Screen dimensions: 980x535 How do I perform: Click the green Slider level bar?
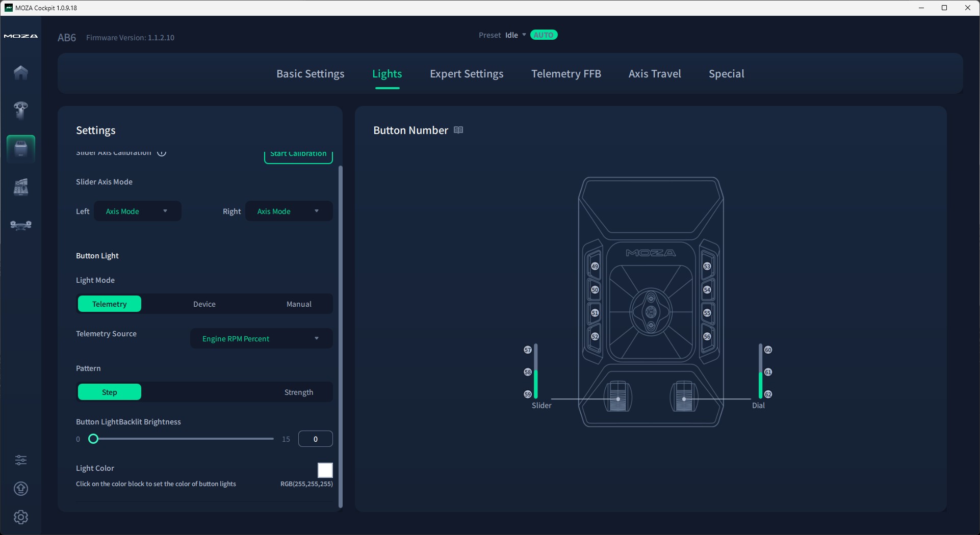[536, 384]
